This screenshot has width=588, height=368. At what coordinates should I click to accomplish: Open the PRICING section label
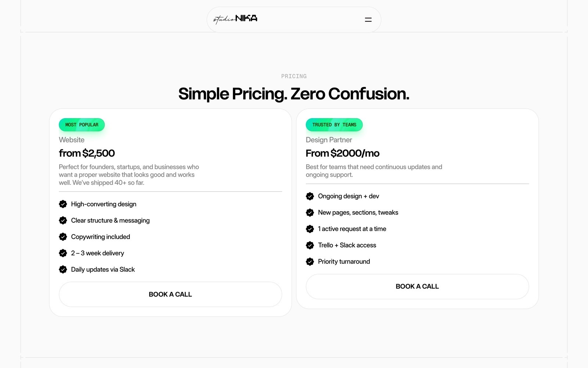(294, 76)
